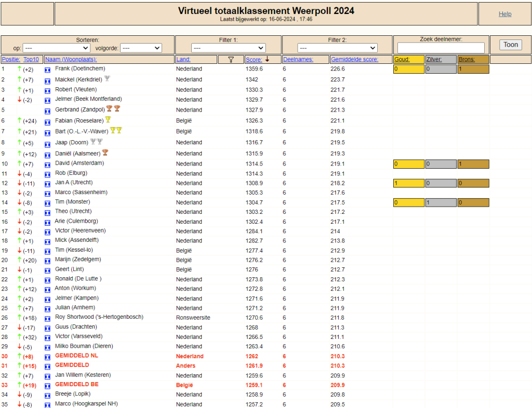Click the gold trophy next to Fabian (Roeselare)
532x408 pixels.
pos(108,119)
